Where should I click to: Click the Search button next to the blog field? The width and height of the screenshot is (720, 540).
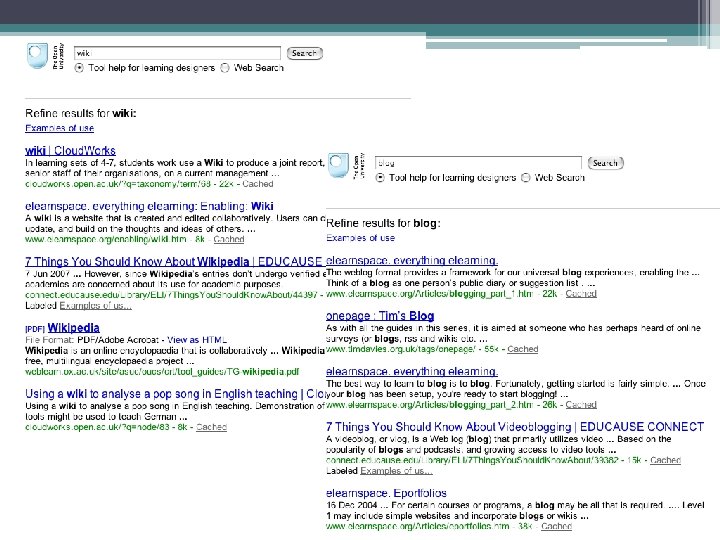tap(606, 163)
